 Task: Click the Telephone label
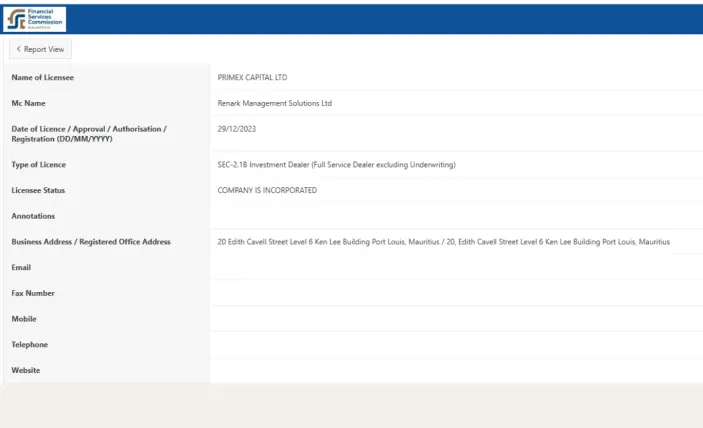tap(30, 345)
